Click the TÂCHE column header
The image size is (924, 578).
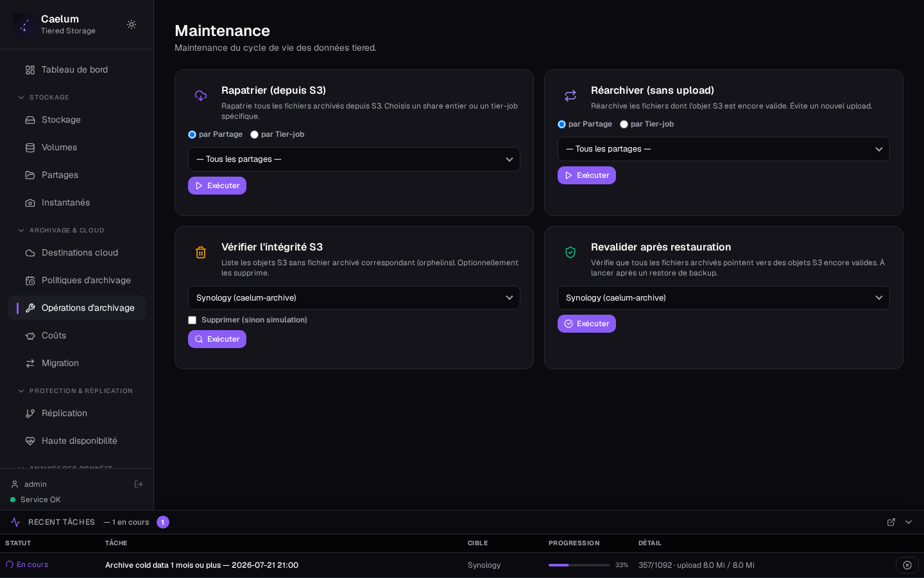[116, 543]
